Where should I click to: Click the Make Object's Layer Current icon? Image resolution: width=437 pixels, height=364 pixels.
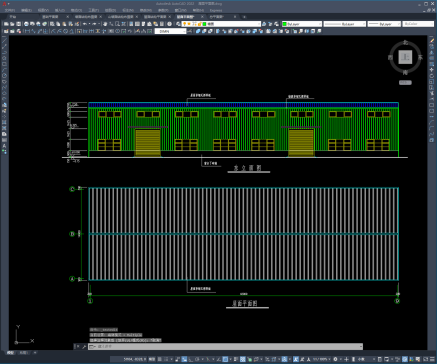click(x=264, y=24)
